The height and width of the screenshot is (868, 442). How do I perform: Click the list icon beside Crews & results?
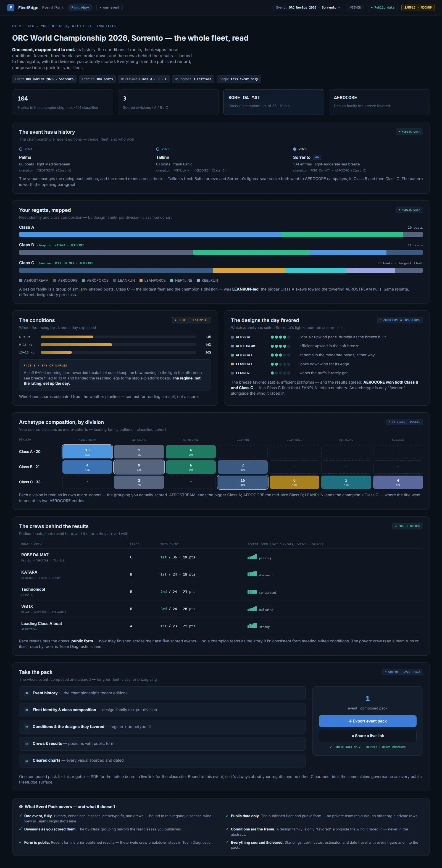[x=27, y=744]
